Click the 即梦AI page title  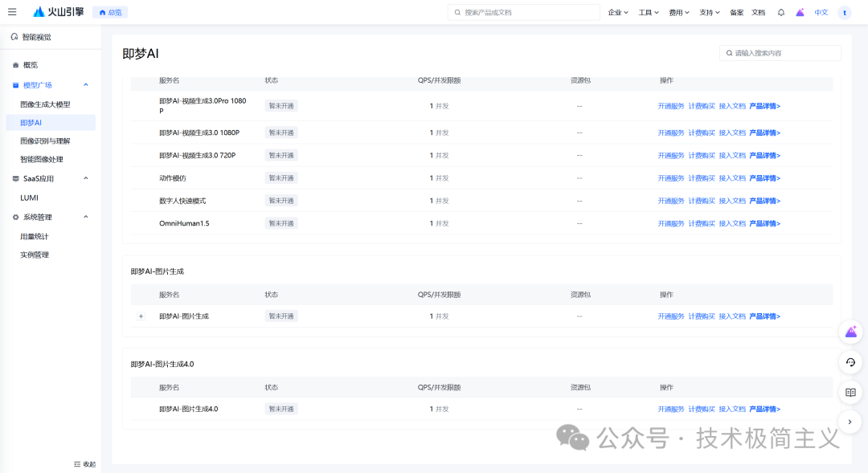[x=141, y=54]
